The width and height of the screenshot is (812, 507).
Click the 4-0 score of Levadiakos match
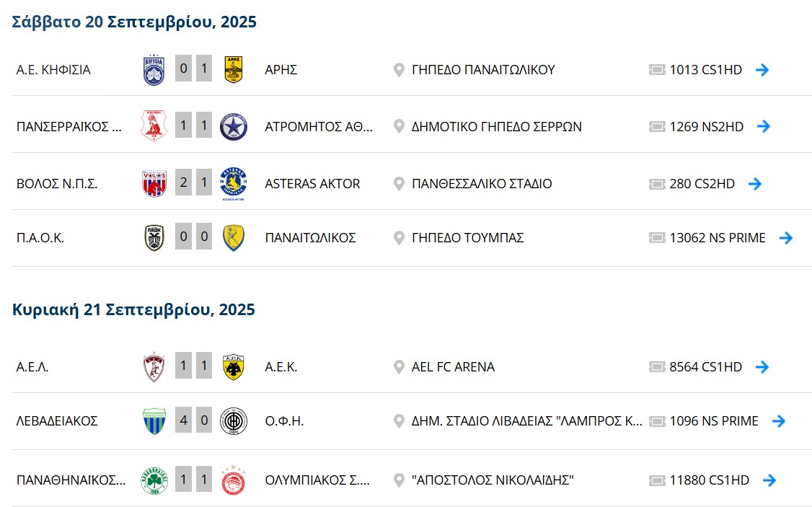(x=194, y=420)
